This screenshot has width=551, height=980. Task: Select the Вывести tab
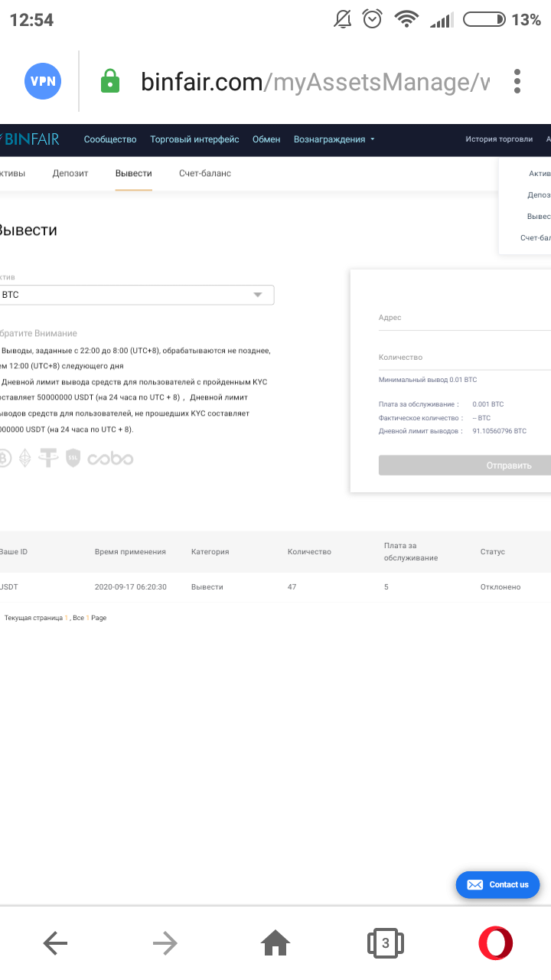tap(133, 174)
